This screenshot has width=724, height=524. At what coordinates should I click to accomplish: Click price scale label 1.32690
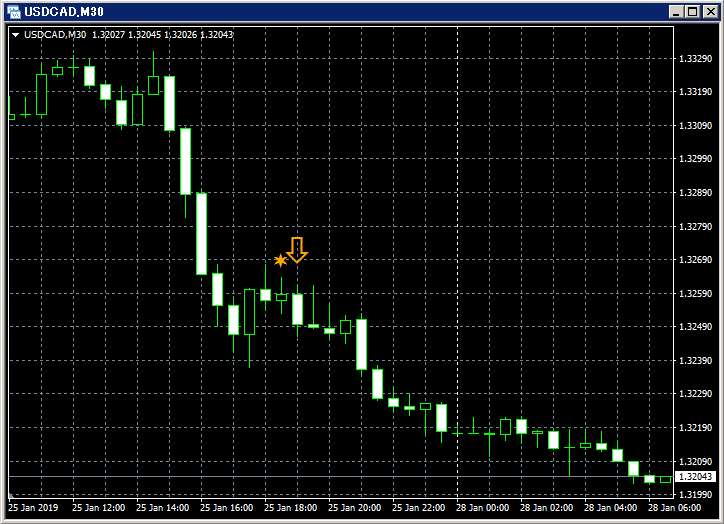point(695,259)
